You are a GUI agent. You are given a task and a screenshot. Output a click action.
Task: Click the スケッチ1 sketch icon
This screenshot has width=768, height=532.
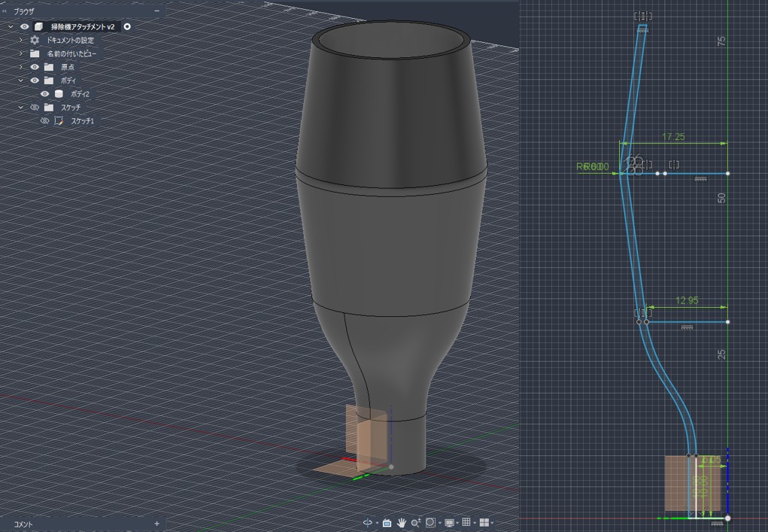tap(59, 120)
